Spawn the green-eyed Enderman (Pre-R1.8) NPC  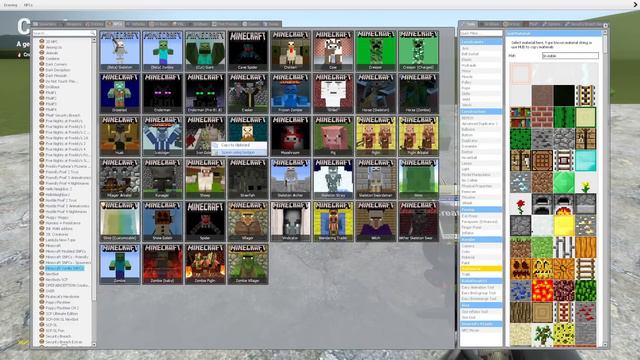205,93
